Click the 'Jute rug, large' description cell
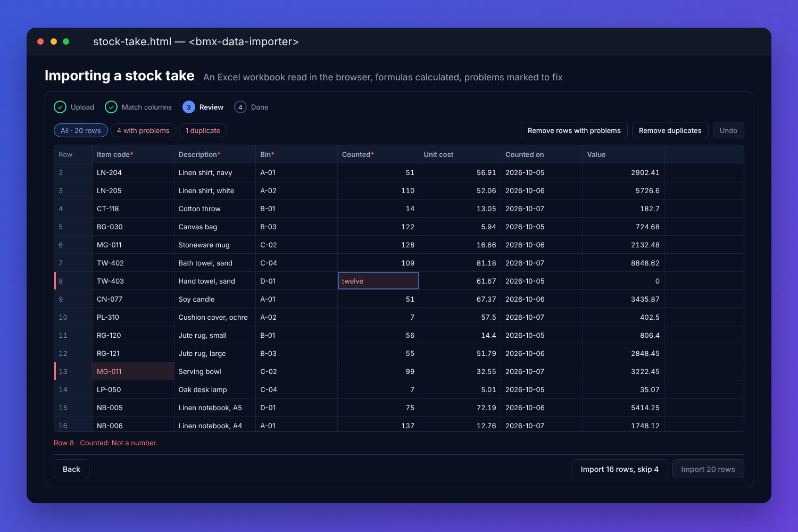The image size is (798, 532). point(215,353)
